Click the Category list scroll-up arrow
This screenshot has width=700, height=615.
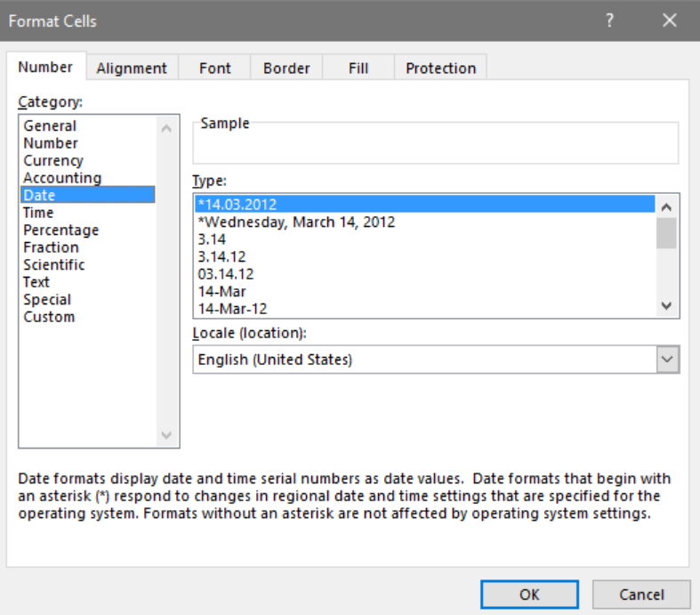(x=166, y=129)
